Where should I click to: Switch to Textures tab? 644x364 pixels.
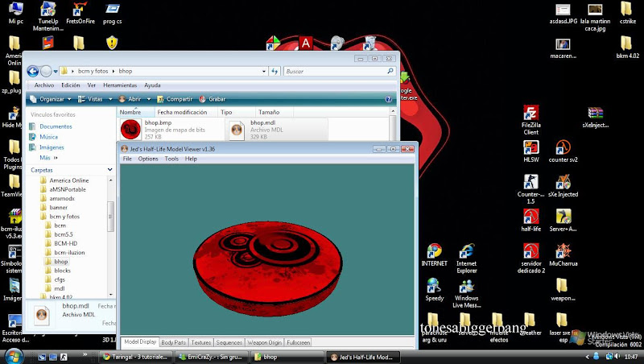[200, 342]
